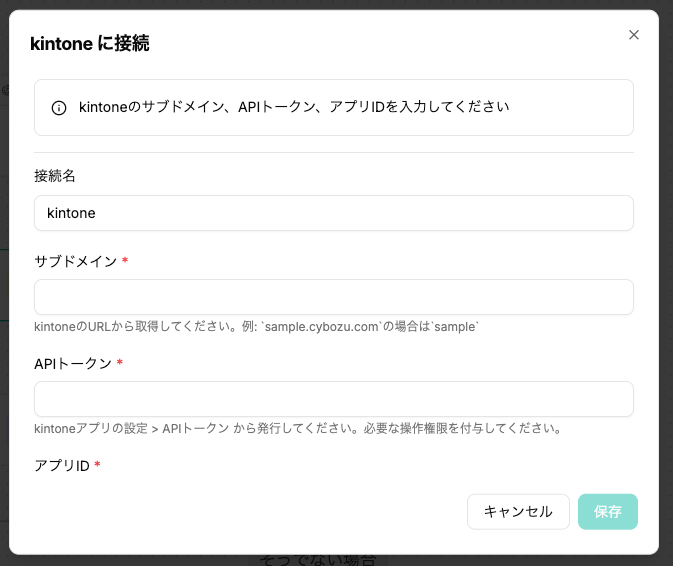The height and width of the screenshot is (566, 673).
Task: Click the required marker beside アプリID
Action: (x=97, y=466)
